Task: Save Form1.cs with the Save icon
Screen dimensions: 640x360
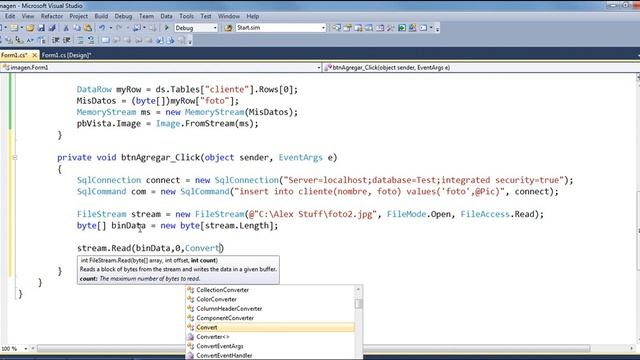Action: pos(41,28)
